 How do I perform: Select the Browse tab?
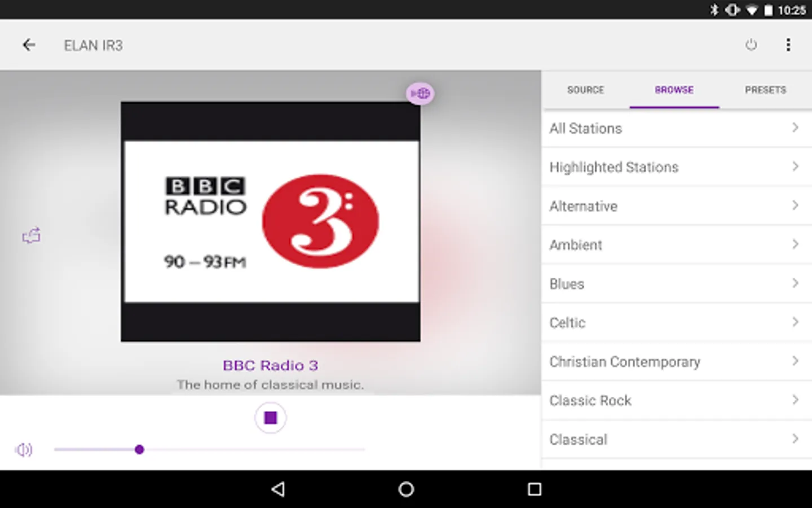(x=674, y=90)
